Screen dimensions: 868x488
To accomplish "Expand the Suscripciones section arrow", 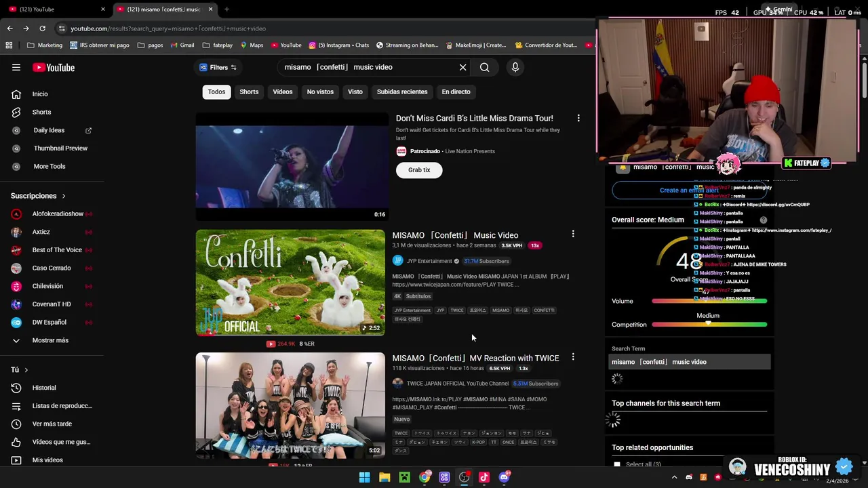I will (x=64, y=196).
